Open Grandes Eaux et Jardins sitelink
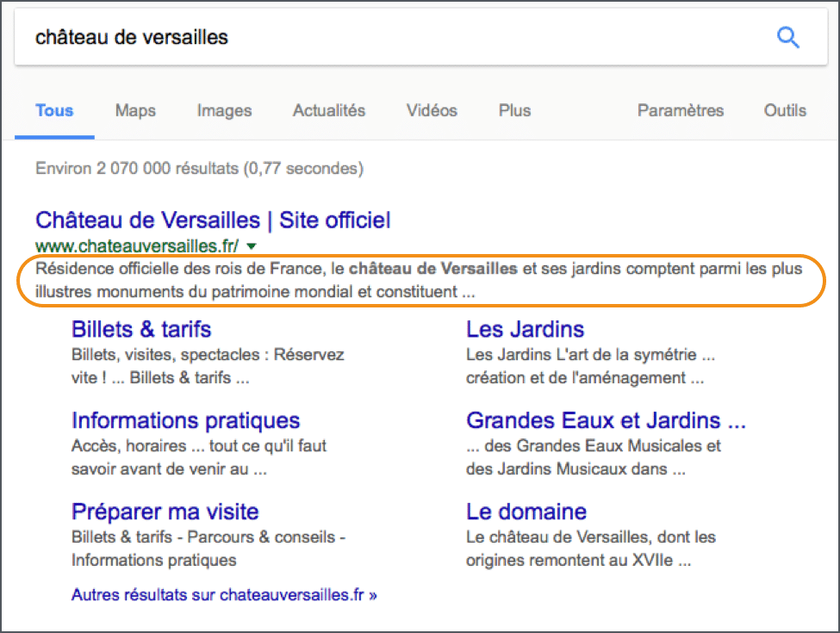 pos(606,420)
